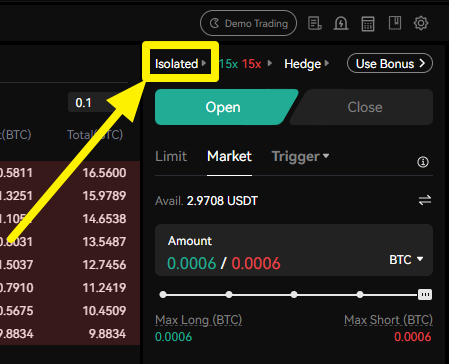
Task: Open the BTC amount unit dropdown
Action: pos(406,259)
